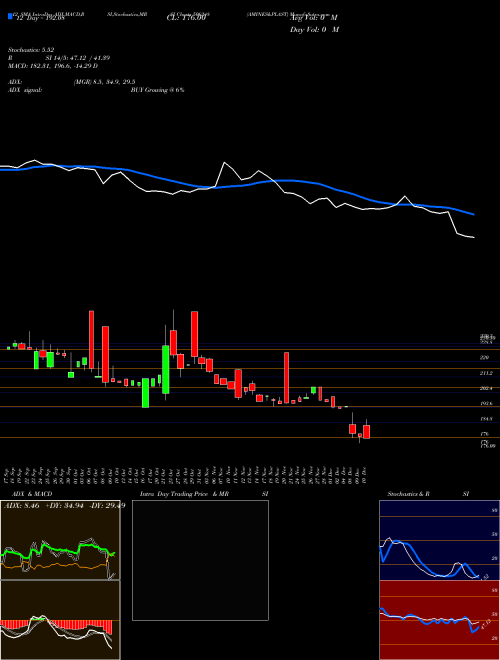Image resolution: width=500 pixels, height=660 pixels.
Task: Click the '12 Day = 192.08' SMA label
Action: [39, 18]
